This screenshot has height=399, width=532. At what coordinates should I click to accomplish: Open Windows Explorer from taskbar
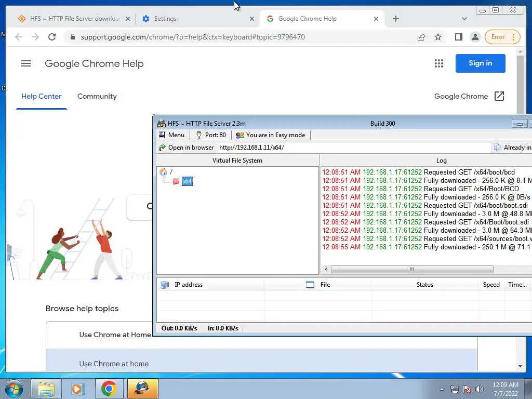pyautogui.click(x=46, y=389)
